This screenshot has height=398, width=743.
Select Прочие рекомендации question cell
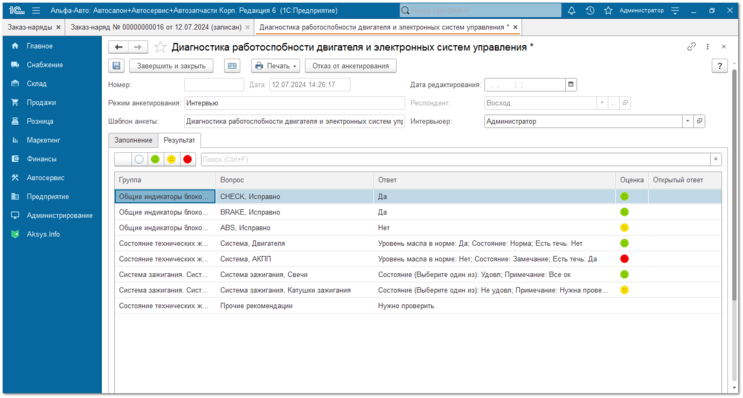(294, 306)
